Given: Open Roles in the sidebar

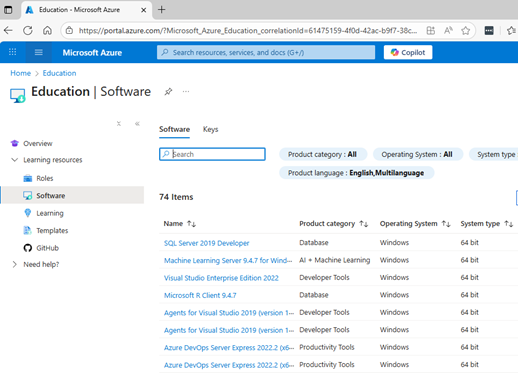Looking at the screenshot, I should [x=45, y=178].
